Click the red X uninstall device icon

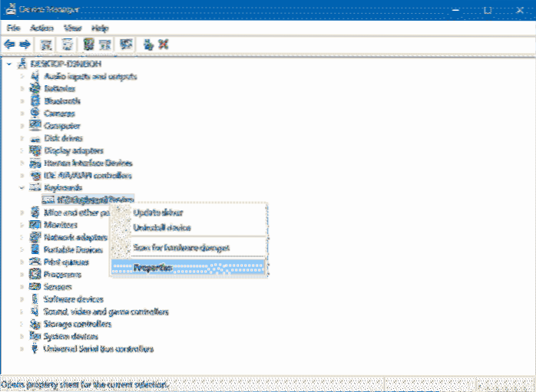click(163, 44)
